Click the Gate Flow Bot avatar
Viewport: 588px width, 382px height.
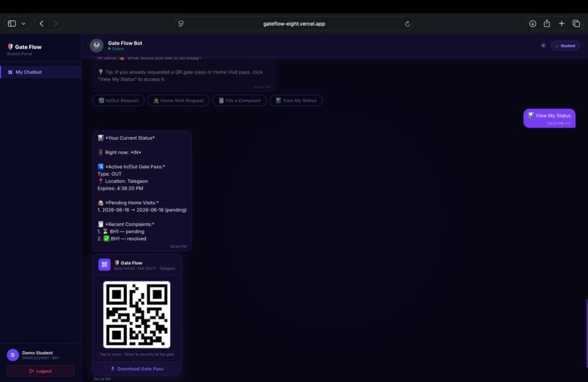[96, 45]
